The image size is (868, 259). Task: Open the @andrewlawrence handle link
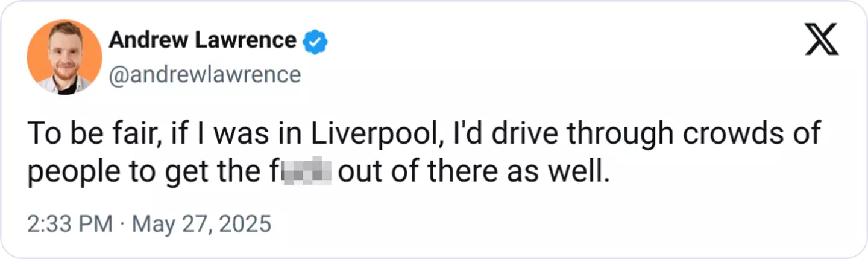204,74
